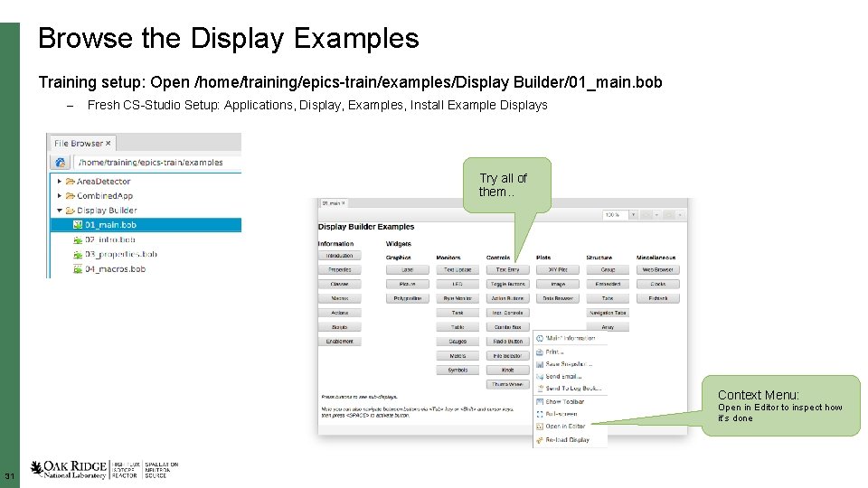This screenshot has width=868, height=488.
Task: Click the 03_properties.bob file icon
Action: [x=78, y=255]
